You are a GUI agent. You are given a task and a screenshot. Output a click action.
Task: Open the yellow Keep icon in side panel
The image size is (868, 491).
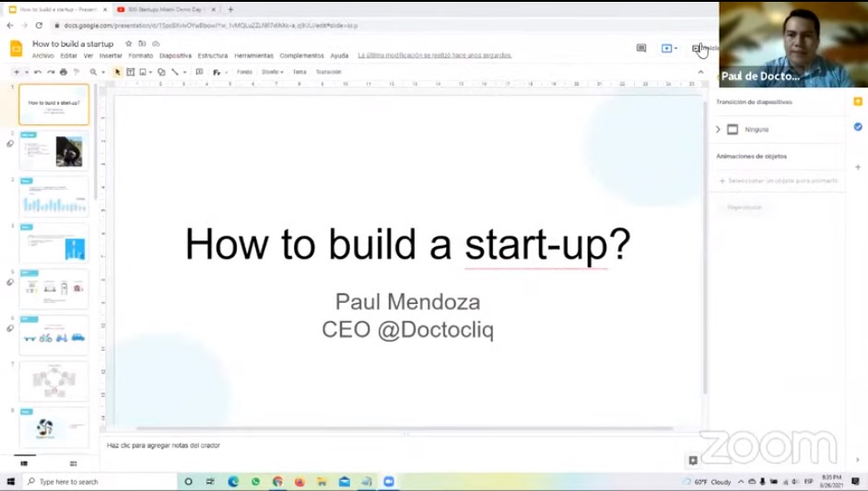[x=858, y=101]
